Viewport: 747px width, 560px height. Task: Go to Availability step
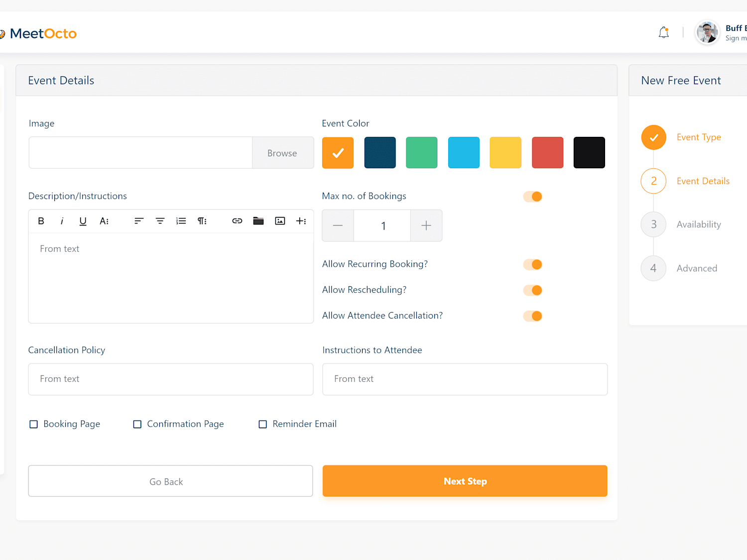click(699, 224)
